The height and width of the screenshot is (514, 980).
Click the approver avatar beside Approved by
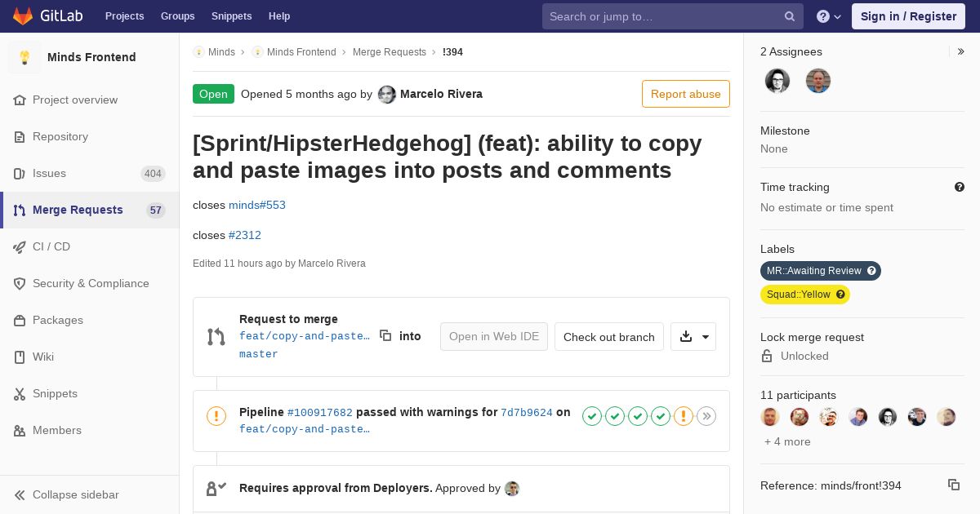[512, 489]
